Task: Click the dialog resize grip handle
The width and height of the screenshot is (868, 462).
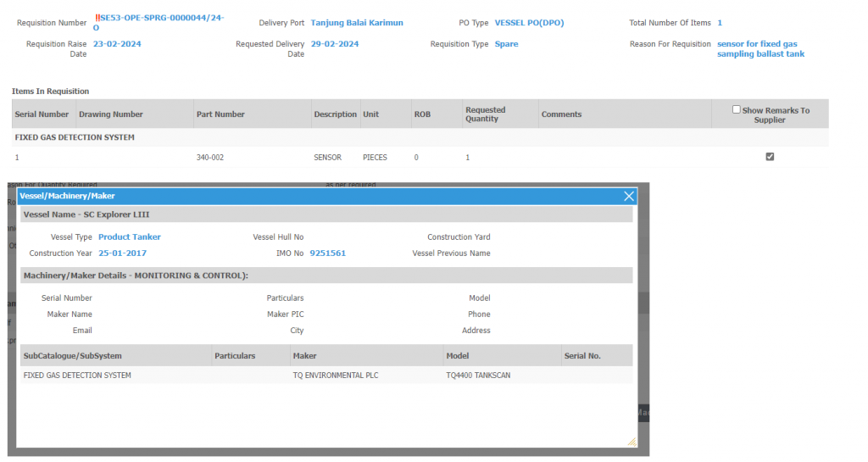Action: (631, 441)
